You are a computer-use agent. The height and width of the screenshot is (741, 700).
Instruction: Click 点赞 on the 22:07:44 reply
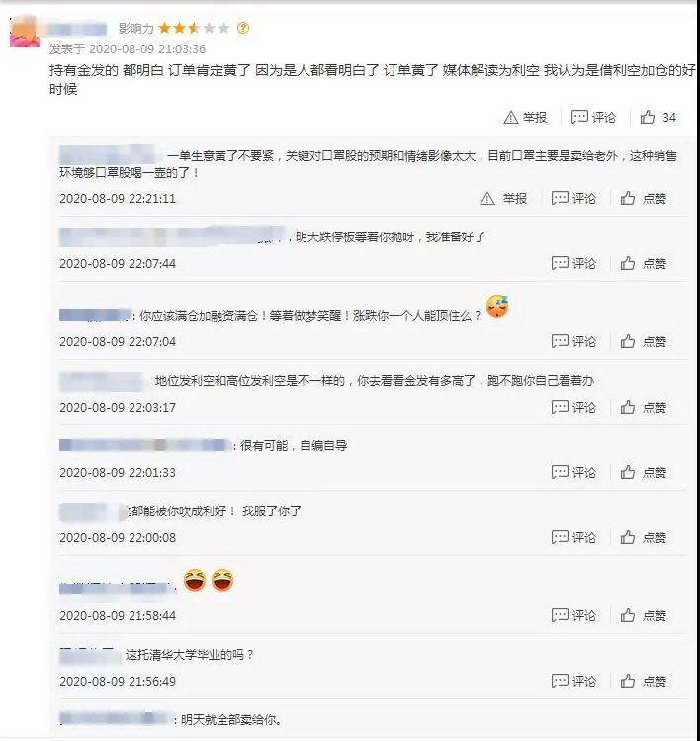[x=643, y=263]
